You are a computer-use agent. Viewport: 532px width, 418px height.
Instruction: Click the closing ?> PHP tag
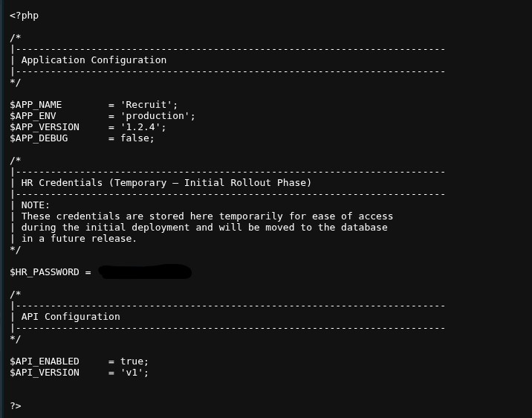click(16, 406)
